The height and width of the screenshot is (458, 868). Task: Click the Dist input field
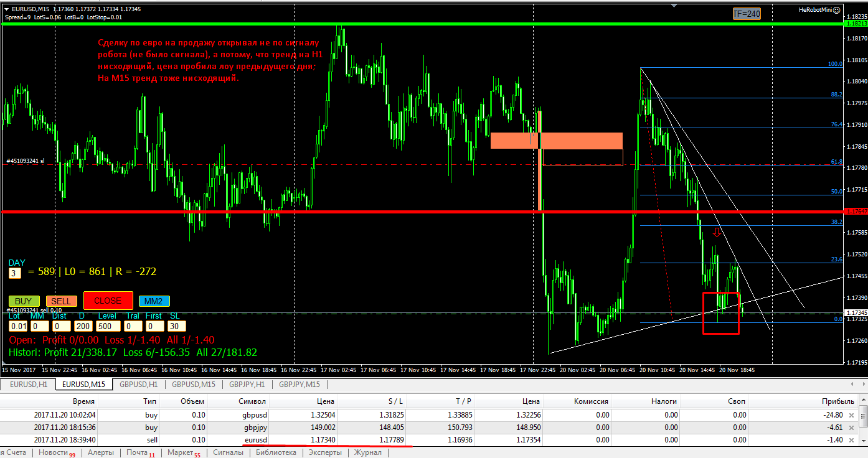pos(61,326)
